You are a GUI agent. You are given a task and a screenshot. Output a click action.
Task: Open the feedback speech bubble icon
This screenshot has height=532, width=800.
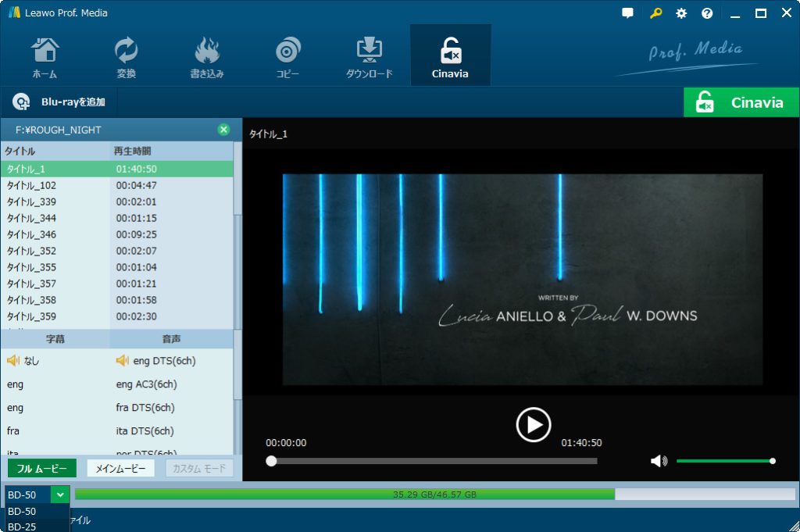[627, 13]
